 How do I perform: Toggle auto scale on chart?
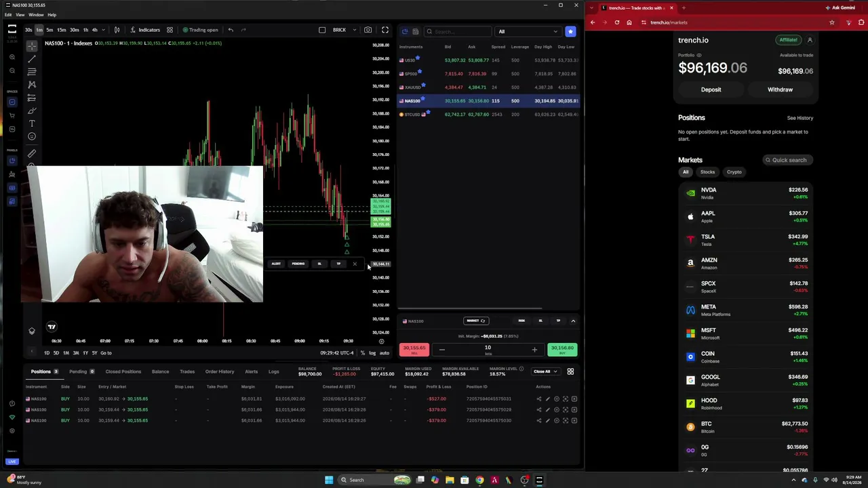pyautogui.click(x=384, y=353)
